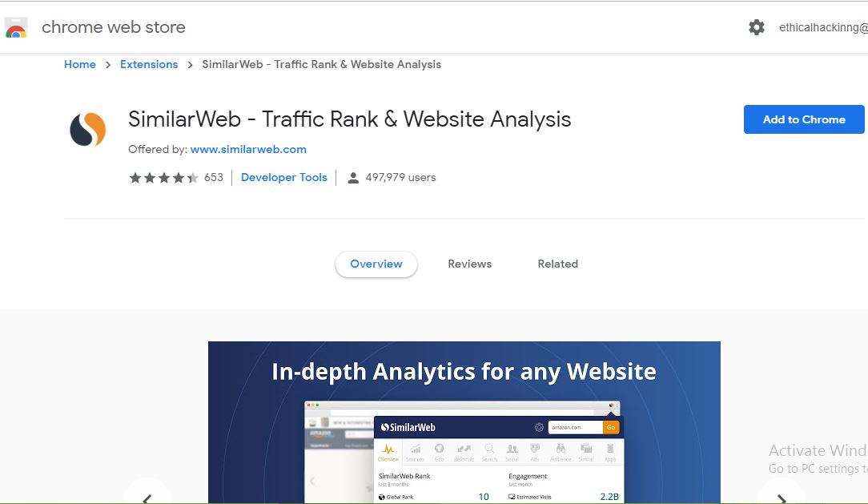Viewport: 868px width, 504px height.
Task: Click the 653 ratings count
Action: [x=214, y=177]
